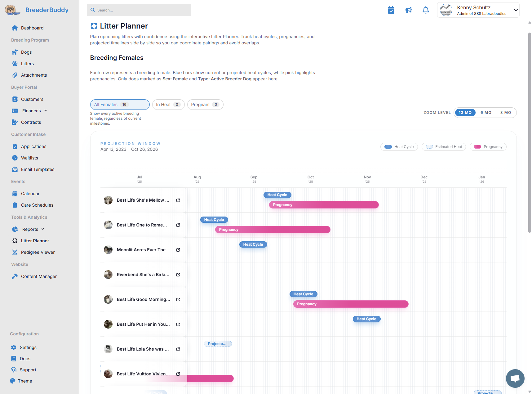This screenshot has width=532, height=394.
Task: Click the Pedigree Viewer sidebar icon
Action: coord(15,252)
